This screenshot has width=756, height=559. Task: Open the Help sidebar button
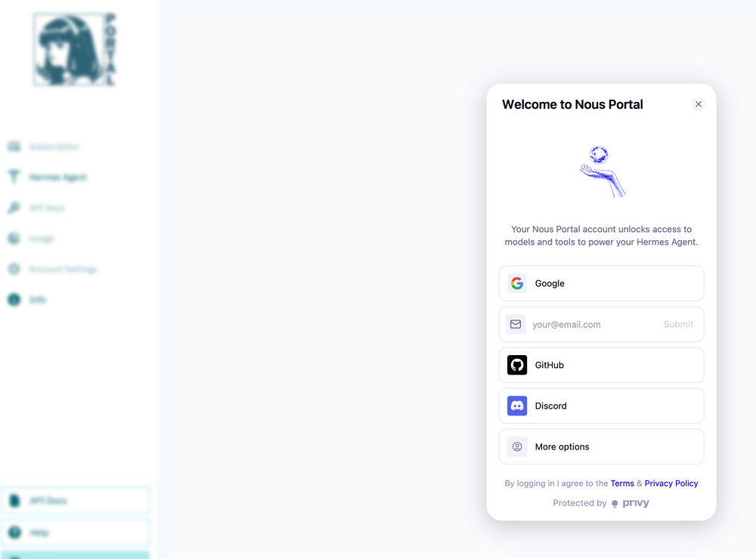(x=75, y=533)
